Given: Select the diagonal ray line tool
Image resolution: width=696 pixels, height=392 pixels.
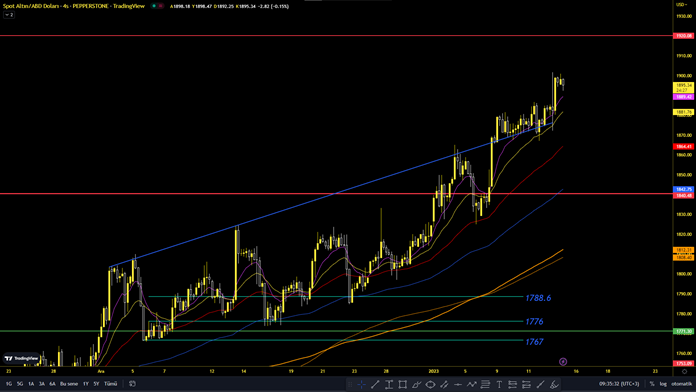Looking at the screenshot, I should point(540,384).
